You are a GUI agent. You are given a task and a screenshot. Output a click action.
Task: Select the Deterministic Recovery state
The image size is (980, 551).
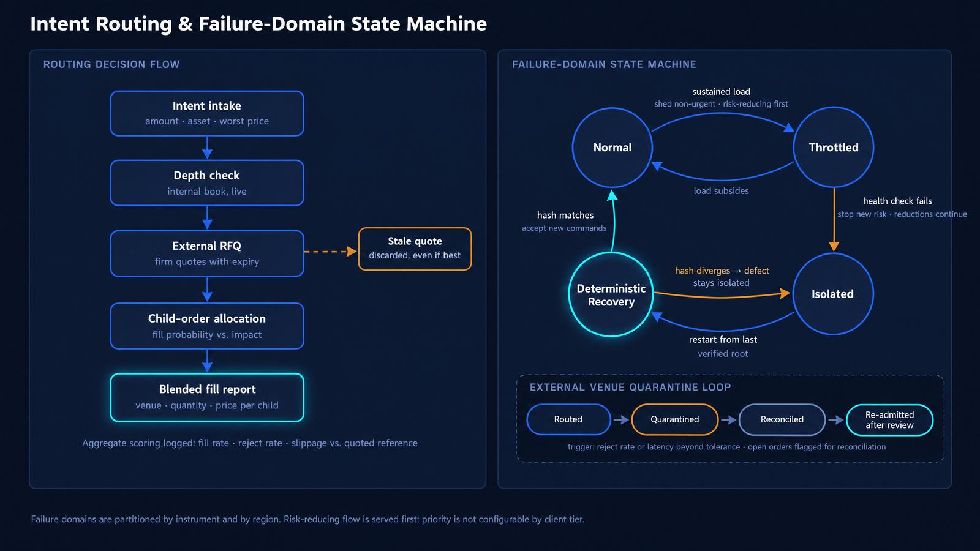611,294
